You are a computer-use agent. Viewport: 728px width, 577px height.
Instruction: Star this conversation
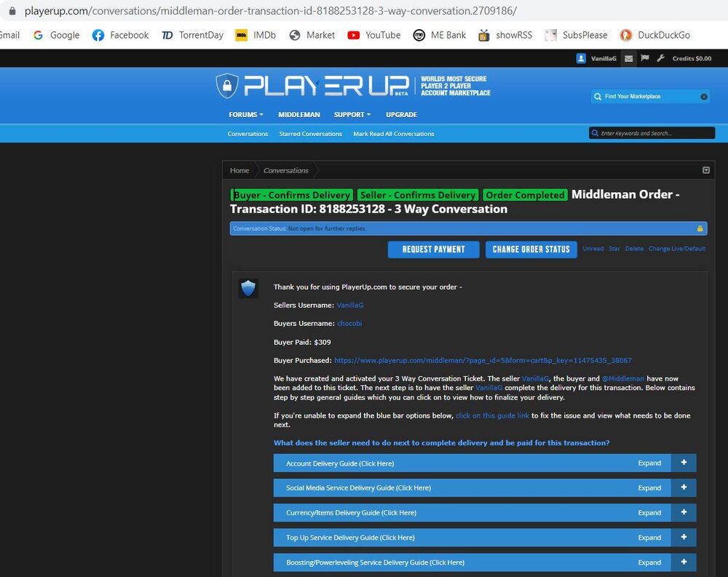tap(614, 249)
